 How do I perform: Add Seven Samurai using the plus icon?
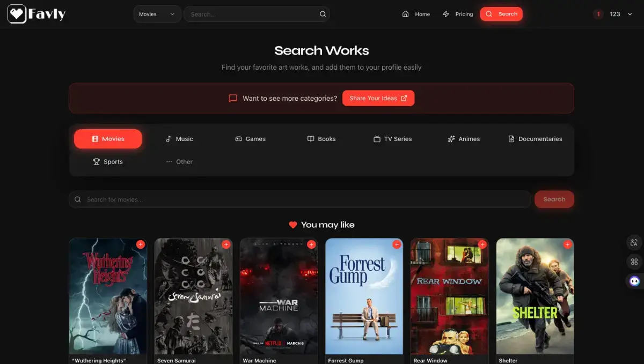tap(226, 244)
